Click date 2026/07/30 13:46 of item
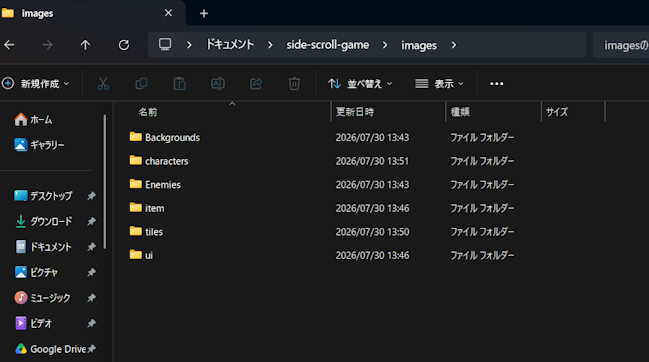649x362 pixels. coord(372,208)
